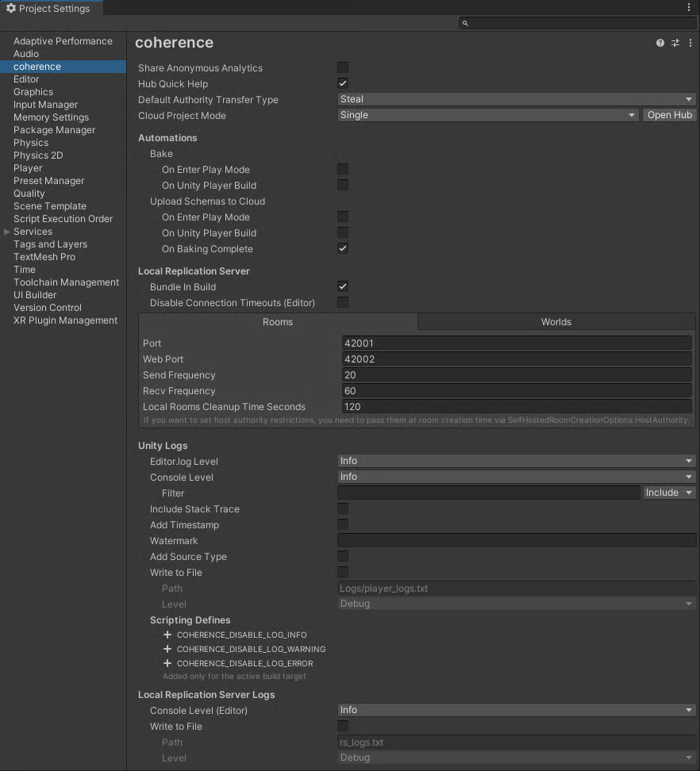Add the COHERENCE_DISABLE_LOG_ERROR scripting define
The height and width of the screenshot is (771, 700).
pyautogui.click(x=167, y=664)
